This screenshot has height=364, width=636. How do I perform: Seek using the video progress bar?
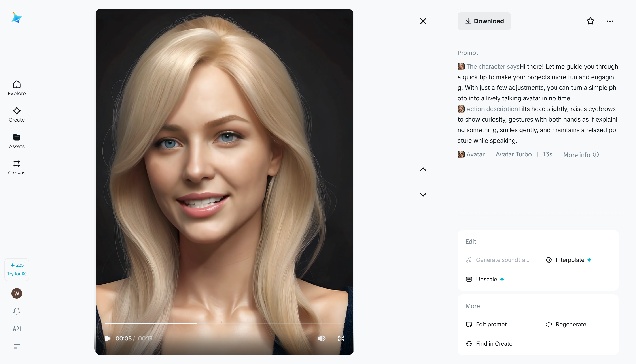224,323
